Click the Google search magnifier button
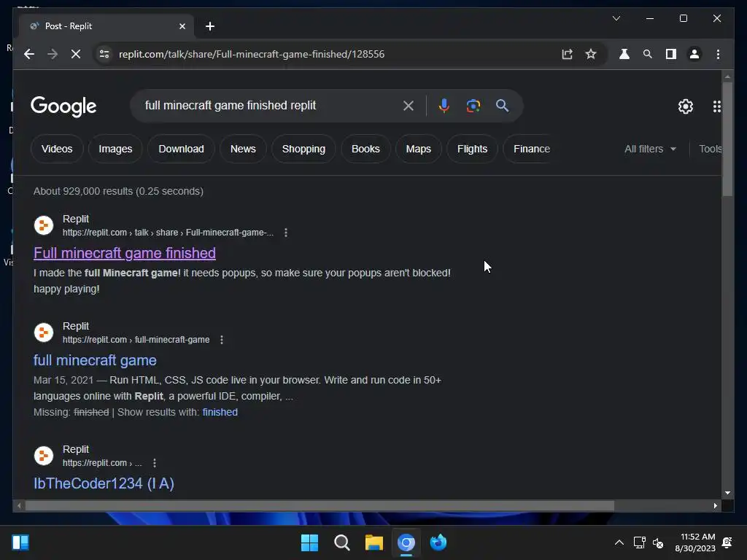Viewport: 747px width, 560px height. [x=502, y=106]
